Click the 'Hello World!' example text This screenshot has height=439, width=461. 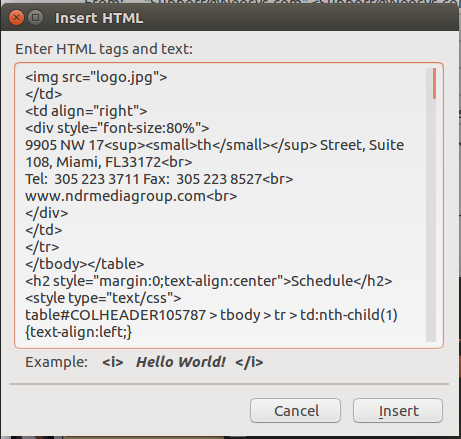tap(181, 362)
